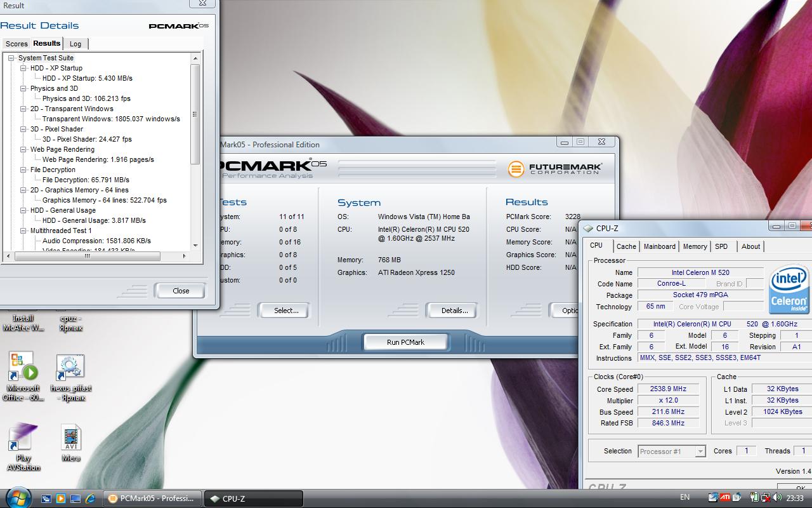Open the Log tab
This screenshot has height=508, width=812.
pos(75,44)
